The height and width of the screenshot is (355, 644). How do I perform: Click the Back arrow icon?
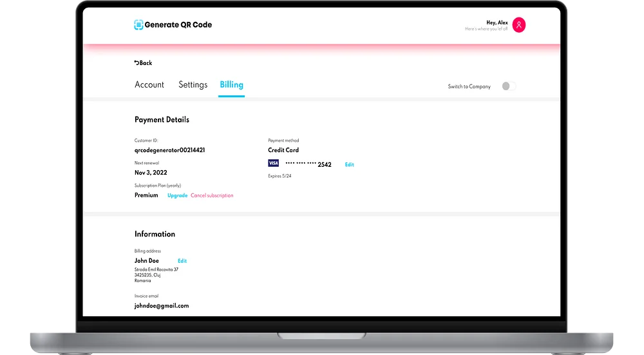137,63
